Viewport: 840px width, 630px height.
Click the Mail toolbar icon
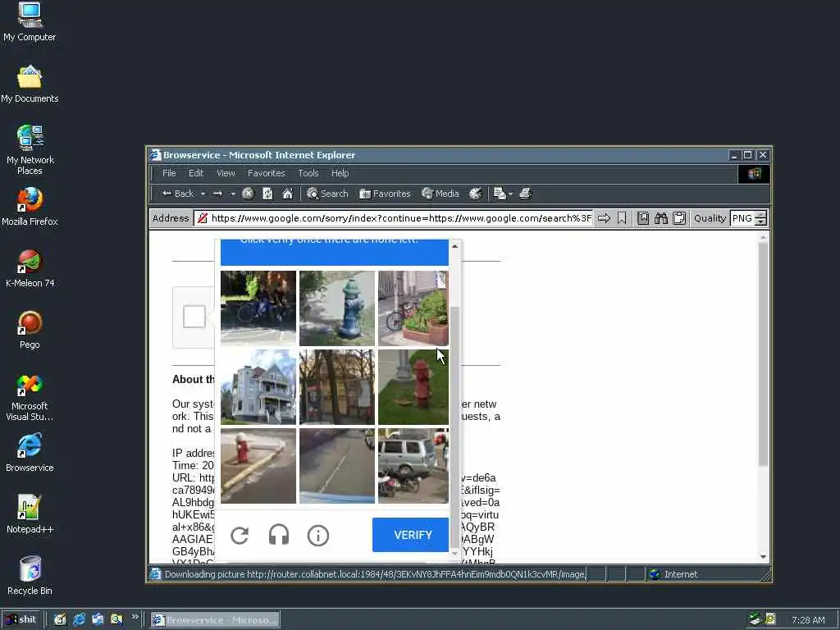[500, 194]
